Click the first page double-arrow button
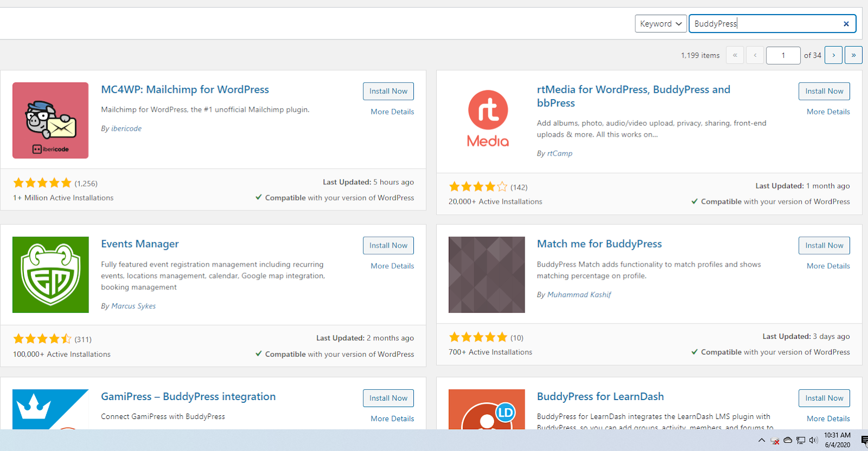 point(735,55)
